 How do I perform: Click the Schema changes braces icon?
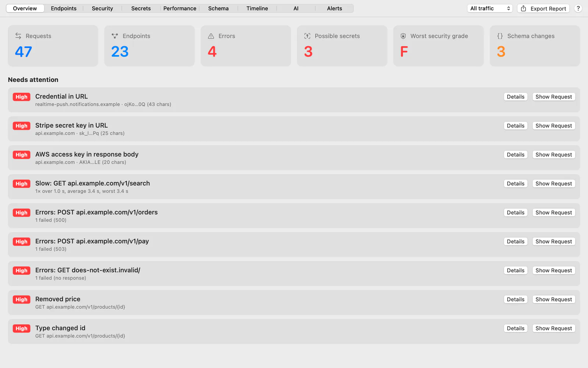pos(500,36)
